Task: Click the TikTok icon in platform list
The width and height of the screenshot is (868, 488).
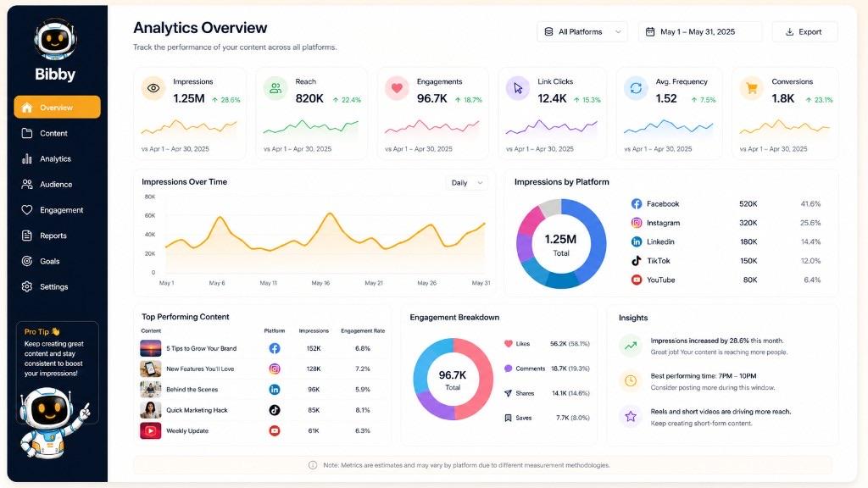Action: 637,261
